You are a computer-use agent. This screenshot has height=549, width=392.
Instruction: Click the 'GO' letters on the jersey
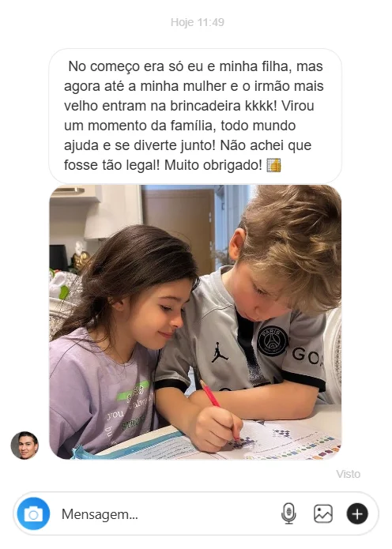click(307, 355)
